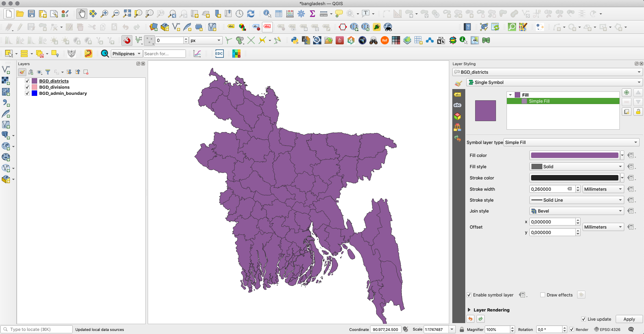Toggle the snapping magnet icon
Image resolution: width=644 pixels, height=334 pixels.
pos(127,40)
